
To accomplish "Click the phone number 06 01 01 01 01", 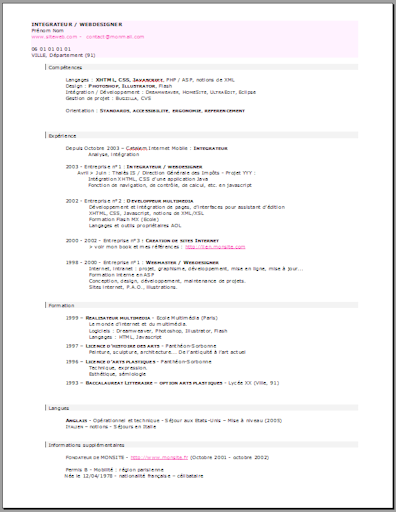I will click(51, 49).
